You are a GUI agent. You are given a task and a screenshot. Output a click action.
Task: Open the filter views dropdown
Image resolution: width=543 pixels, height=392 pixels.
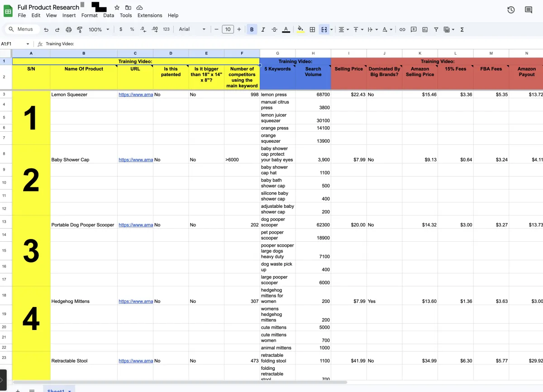click(449, 29)
